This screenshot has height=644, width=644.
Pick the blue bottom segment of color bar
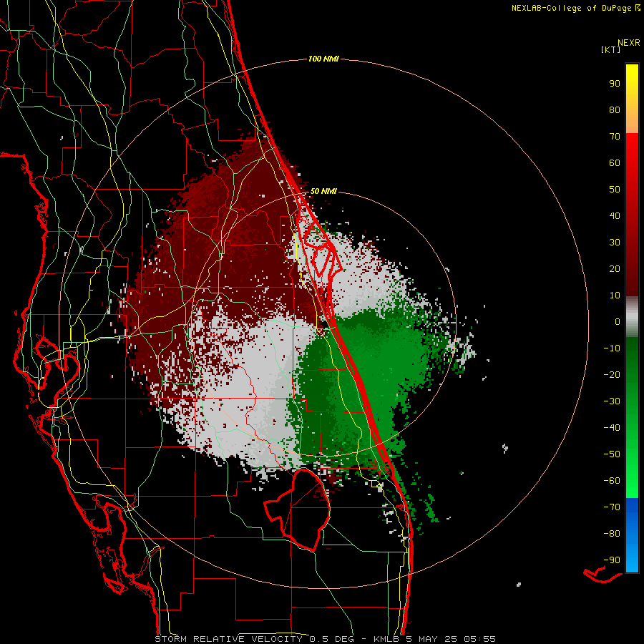pos(632,535)
